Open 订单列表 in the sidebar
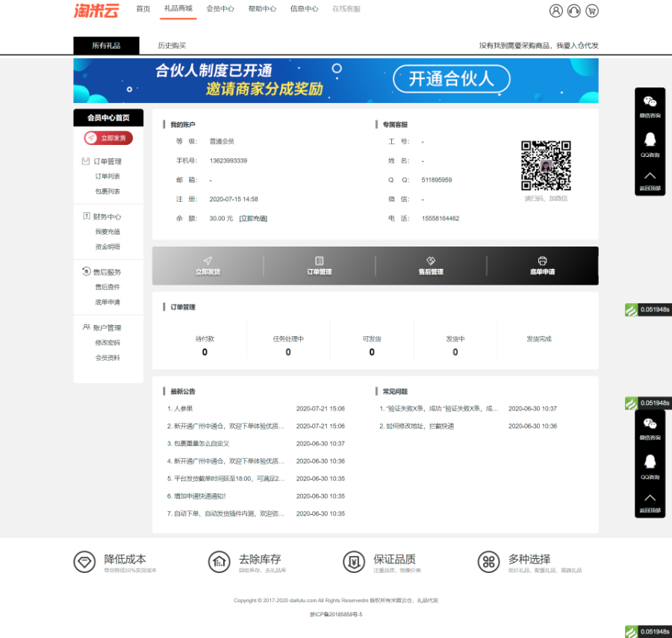The width and height of the screenshot is (672, 638). [x=108, y=176]
